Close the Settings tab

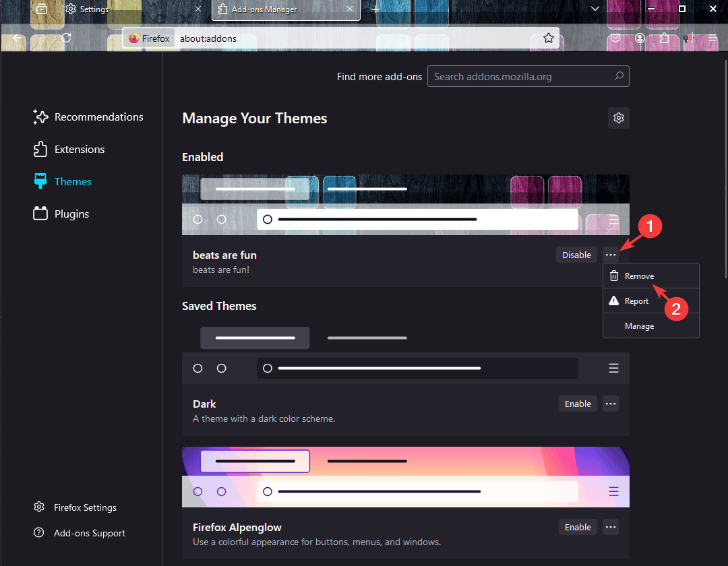click(x=198, y=9)
